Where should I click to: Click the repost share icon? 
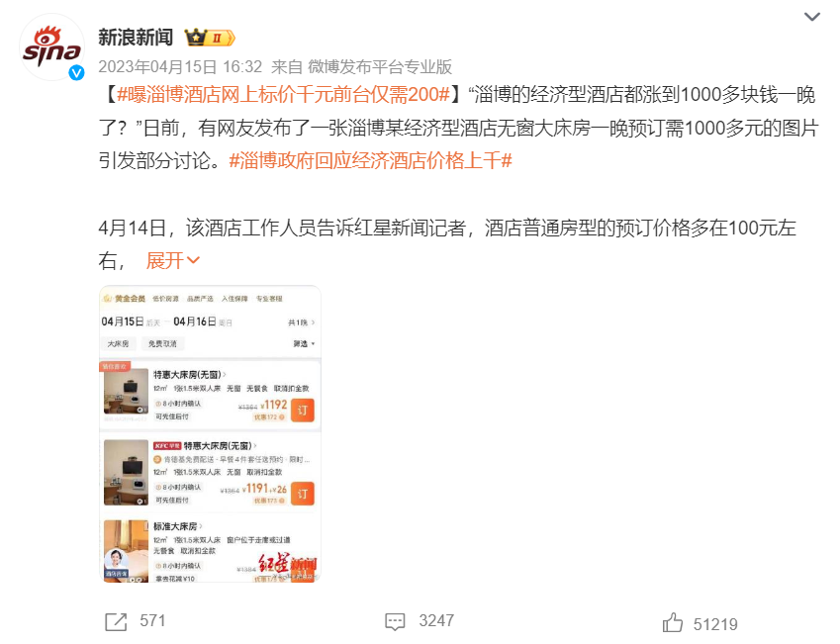tap(116, 621)
